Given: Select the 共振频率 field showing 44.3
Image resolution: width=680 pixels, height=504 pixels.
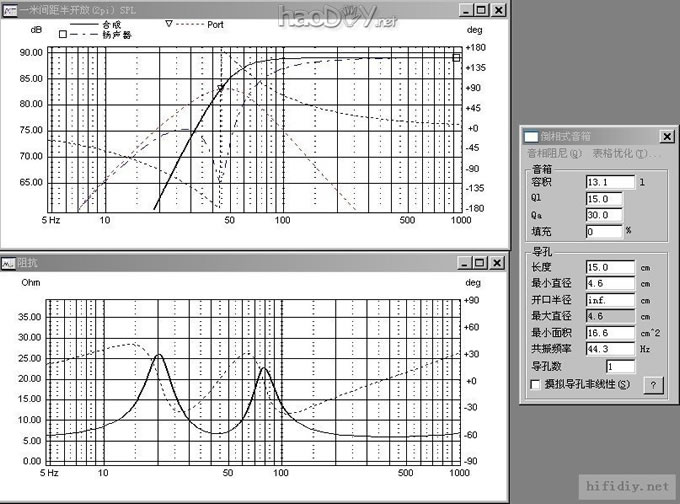Looking at the screenshot, I should pos(610,349).
